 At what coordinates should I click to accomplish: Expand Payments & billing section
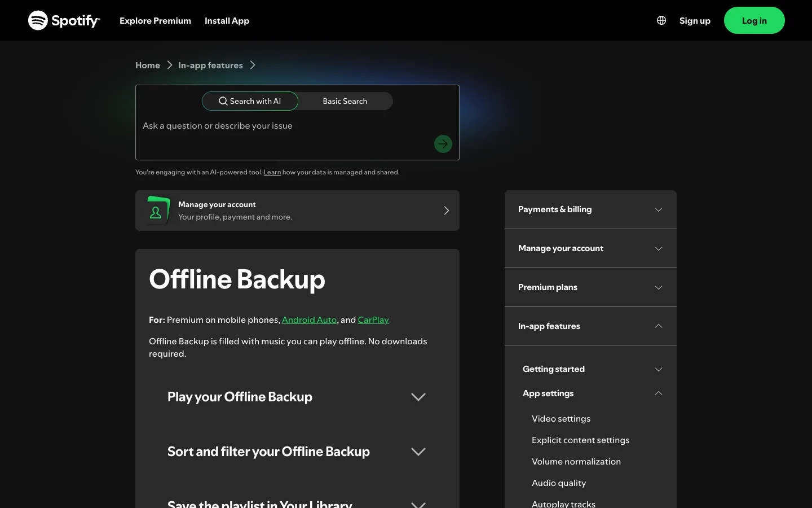click(x=590, y=209)
